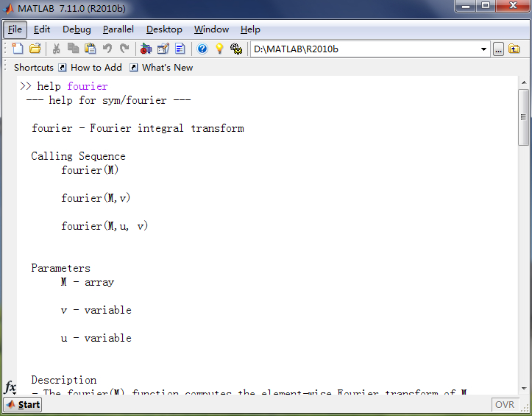The image size is (532, 416).
Task: Open the Desktop menu
Action: (x=164, y=29)
